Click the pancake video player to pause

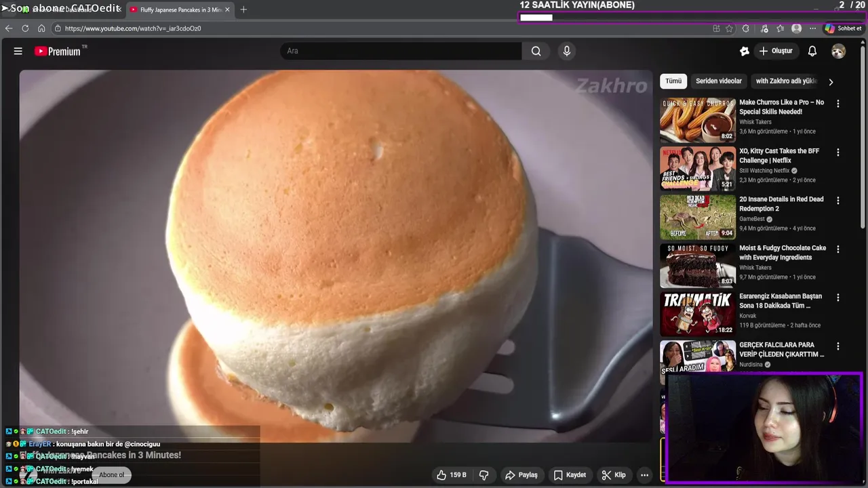tap(336, 256)
